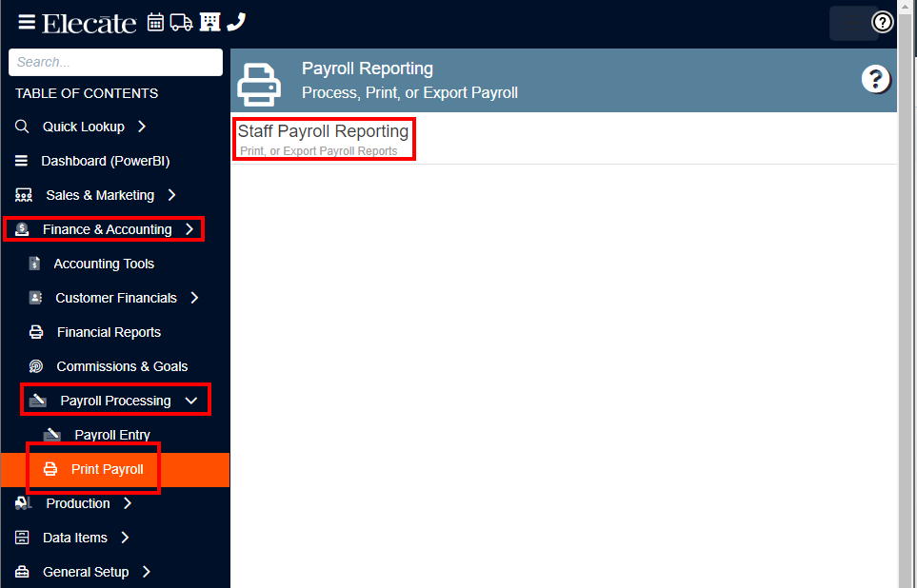
Task: Click the Print Payroll printer icon
Action: tap(50, 469)
